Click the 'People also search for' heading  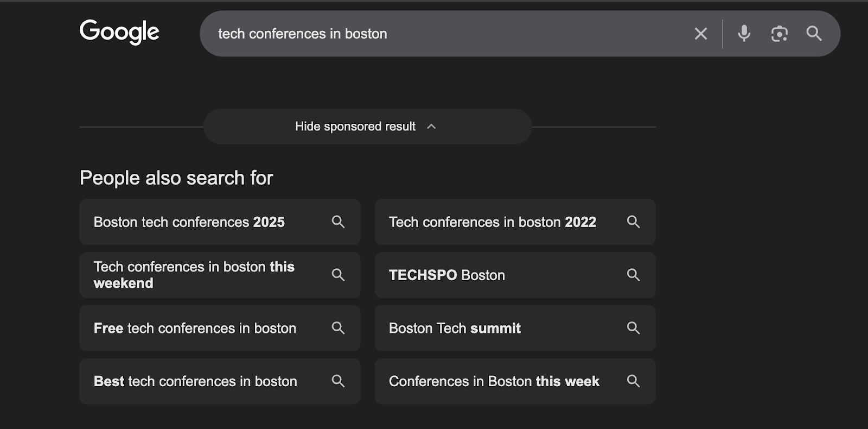[x=176, y=178]
